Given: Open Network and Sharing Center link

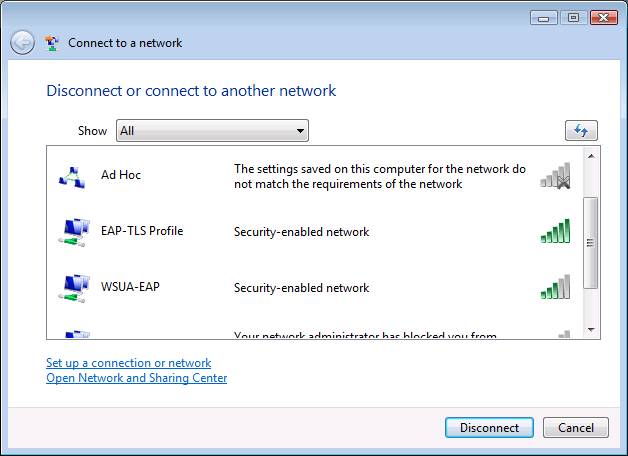Looking at the screenshot, I should point(137,378).
